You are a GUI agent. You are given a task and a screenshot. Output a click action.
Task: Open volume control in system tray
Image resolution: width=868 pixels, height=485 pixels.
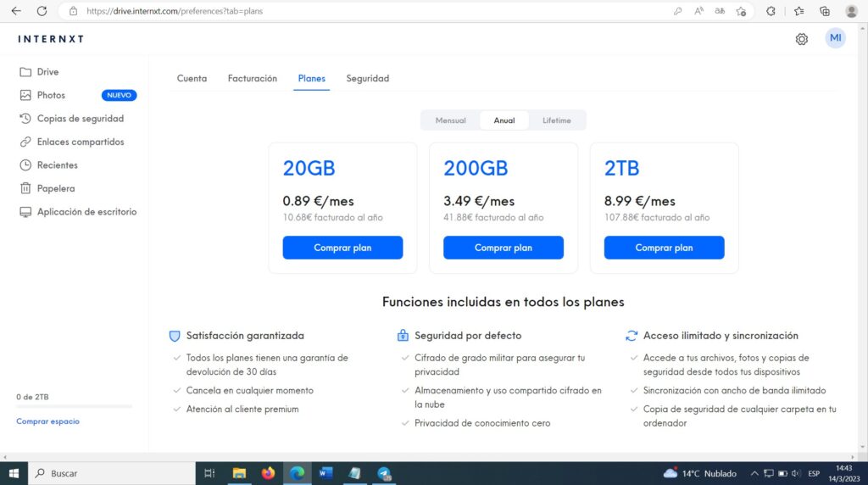(796, 473)
